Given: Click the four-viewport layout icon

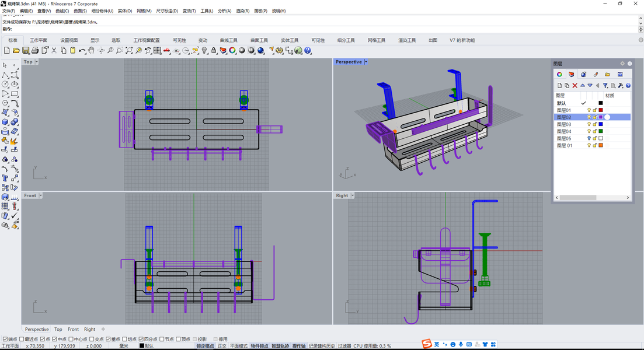Looking at the screenshot, I should [x=157, y=51].
